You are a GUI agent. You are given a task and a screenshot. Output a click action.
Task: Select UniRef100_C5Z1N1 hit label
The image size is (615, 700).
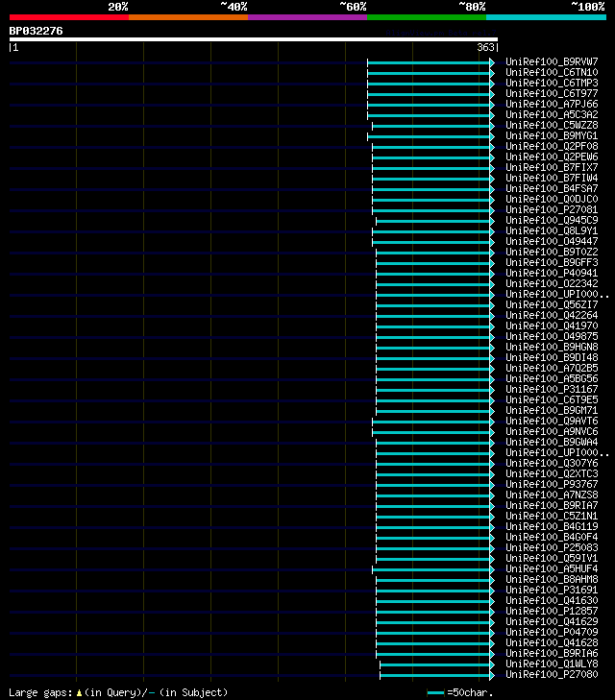pyautogui.click(x=552, y=516)
